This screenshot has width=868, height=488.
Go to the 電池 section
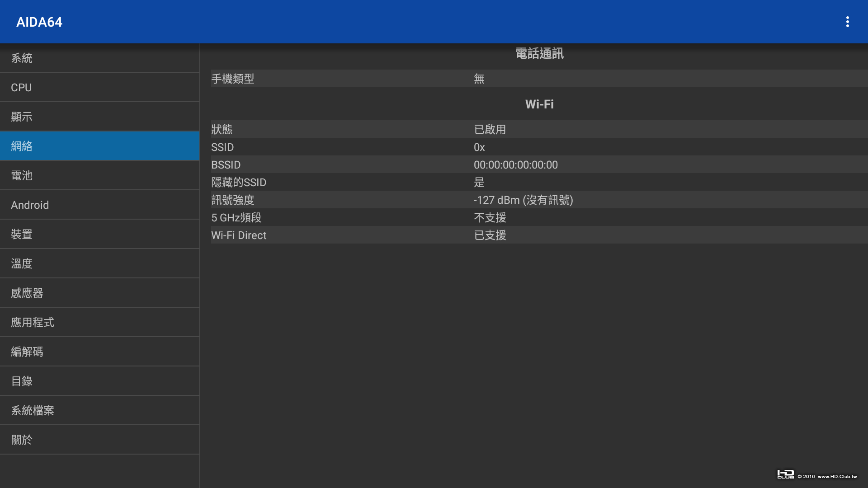99,175
